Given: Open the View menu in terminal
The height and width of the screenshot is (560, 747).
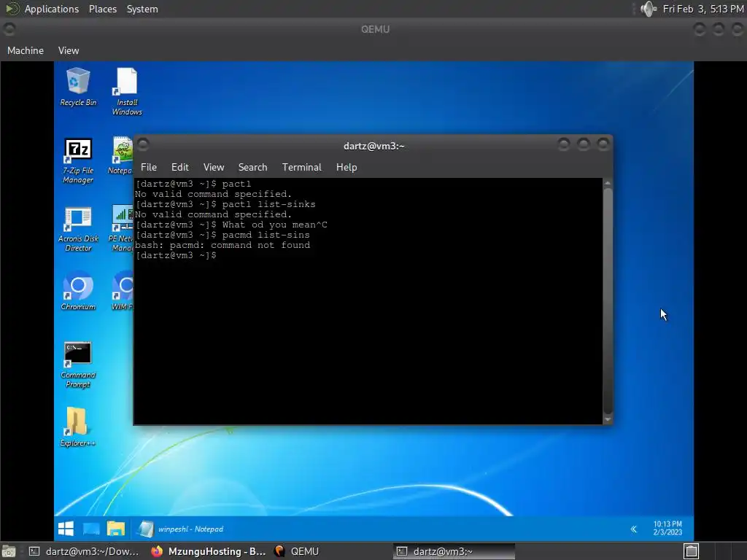Looking at the screenshot, I should pos(214,167).
